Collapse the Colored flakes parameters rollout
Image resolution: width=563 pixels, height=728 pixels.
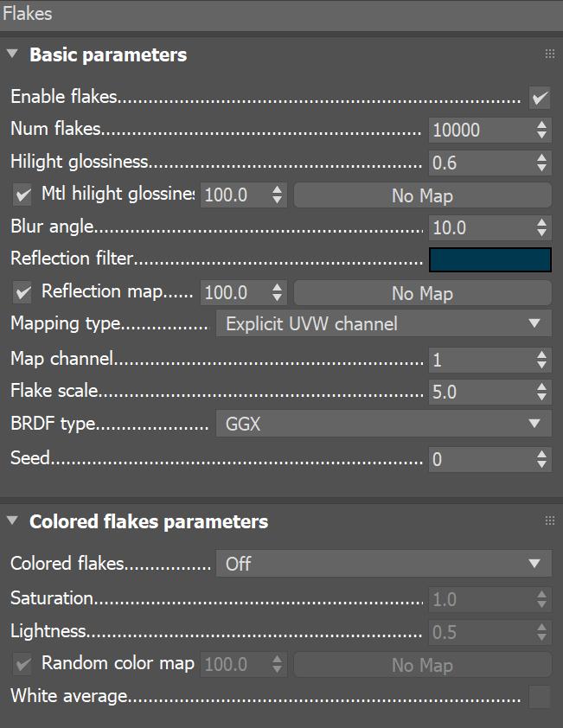point(12,521)
